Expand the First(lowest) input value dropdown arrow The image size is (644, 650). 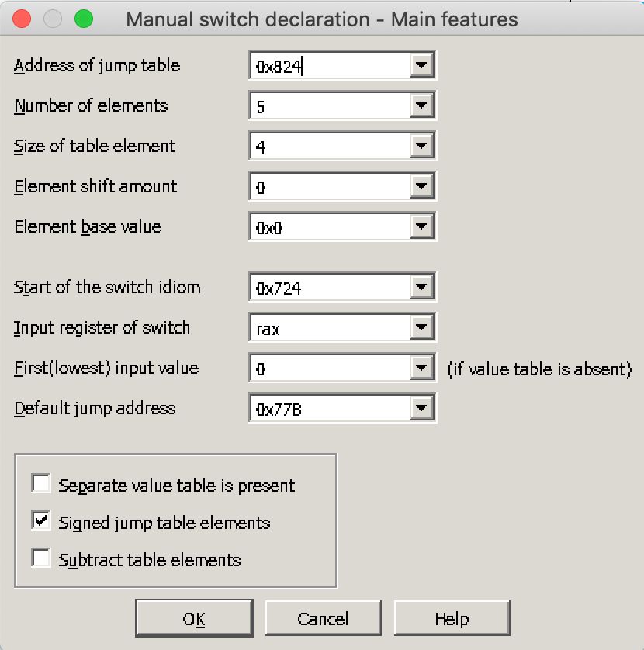421,368
